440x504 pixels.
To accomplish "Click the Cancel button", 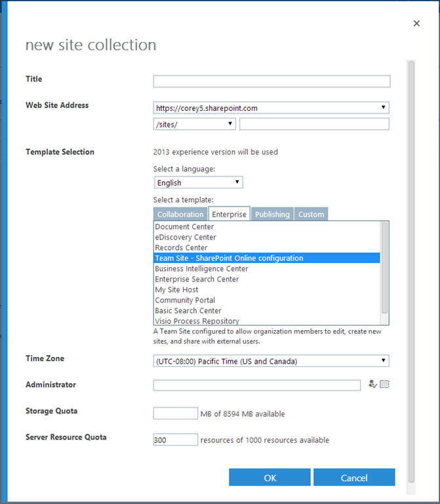I will [x=354, y=477].
